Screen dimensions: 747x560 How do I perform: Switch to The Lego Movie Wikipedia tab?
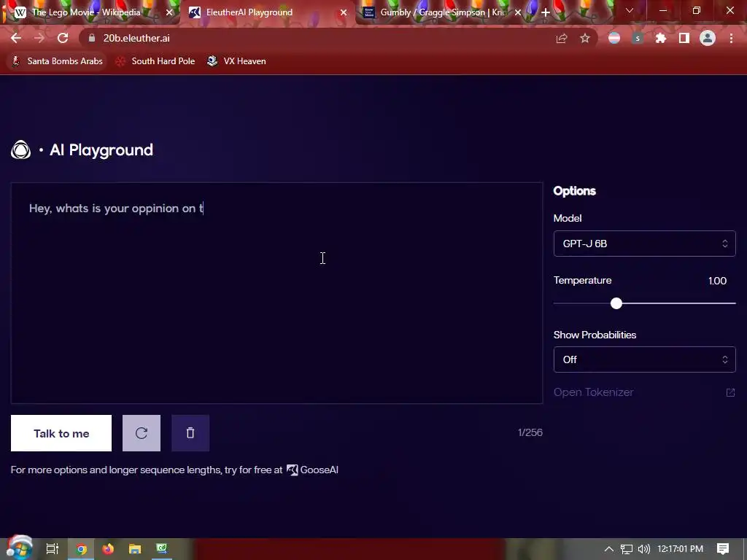tap(86, 12)
